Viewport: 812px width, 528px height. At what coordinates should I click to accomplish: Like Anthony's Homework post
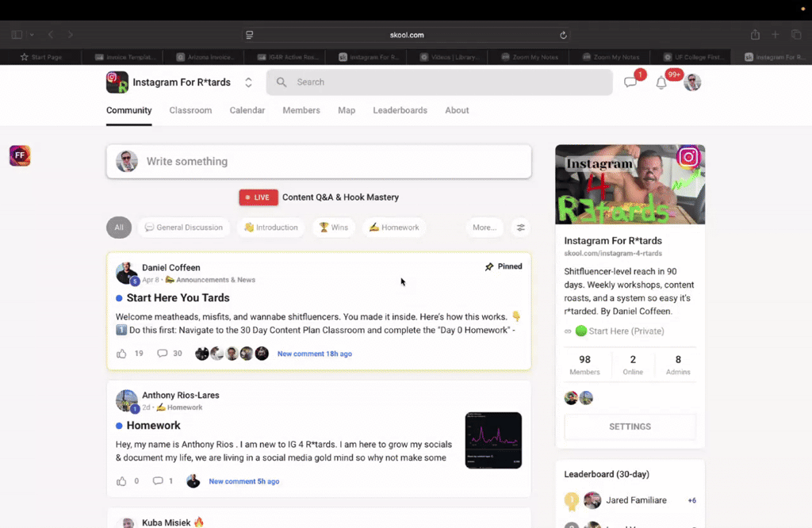[x=121, y=481]
